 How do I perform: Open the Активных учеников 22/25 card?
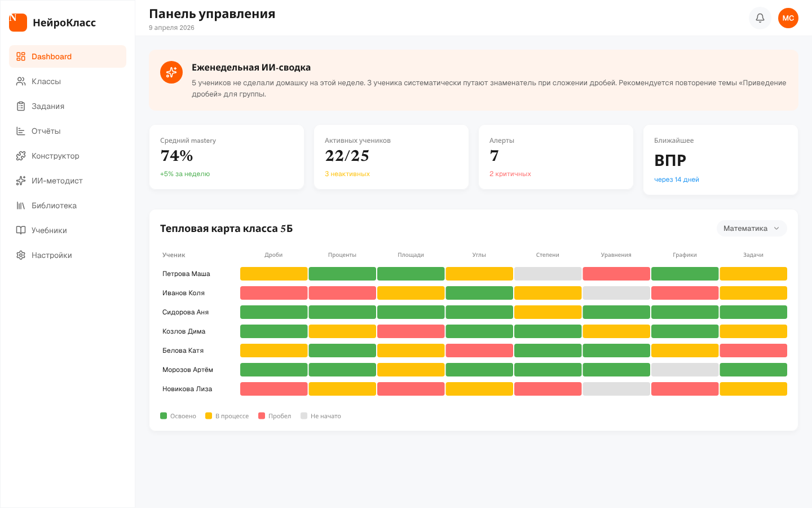[391, 157]
